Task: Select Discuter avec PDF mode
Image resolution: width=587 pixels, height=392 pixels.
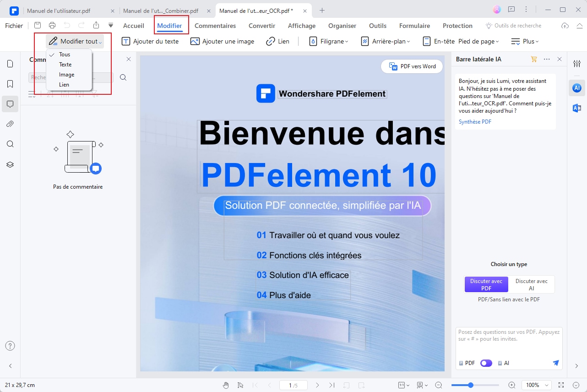Action: (486, 285)
